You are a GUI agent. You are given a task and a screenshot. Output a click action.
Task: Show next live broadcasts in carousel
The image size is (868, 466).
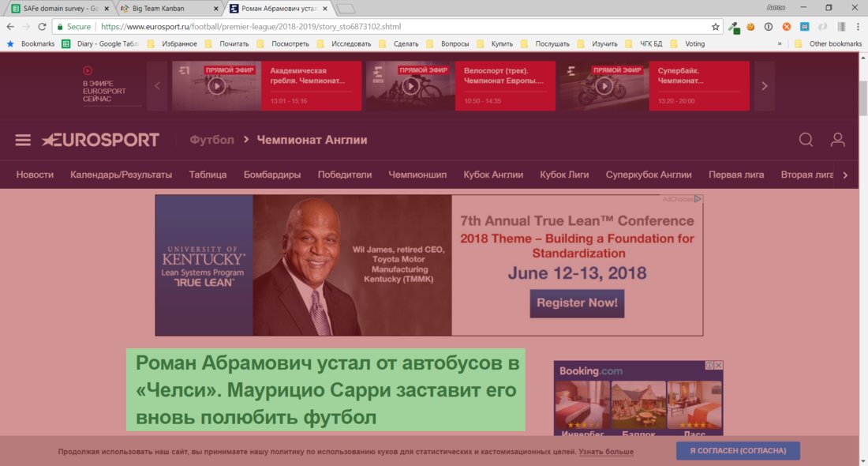(765, 86)
